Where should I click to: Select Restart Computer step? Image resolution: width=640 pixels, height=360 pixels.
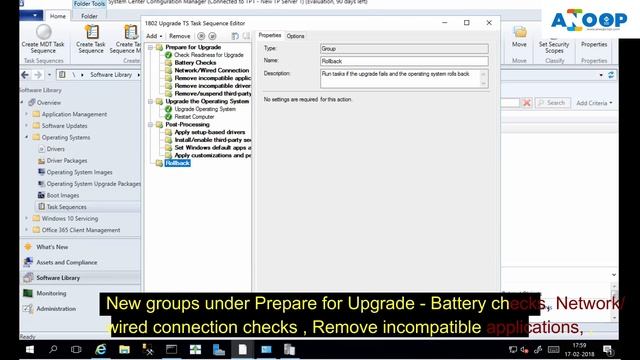pyautogui.click(x=194, y=117)
